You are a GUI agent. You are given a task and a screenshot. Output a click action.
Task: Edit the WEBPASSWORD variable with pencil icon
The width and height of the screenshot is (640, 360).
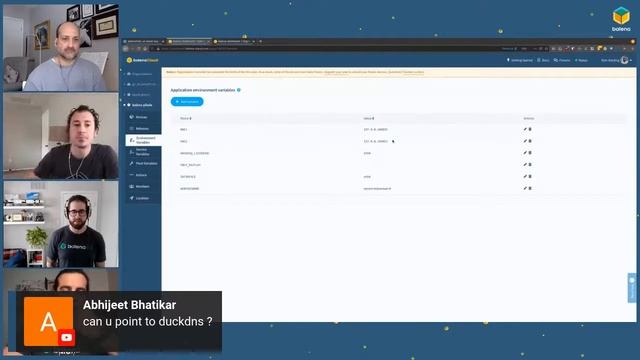tap(525, 189)
